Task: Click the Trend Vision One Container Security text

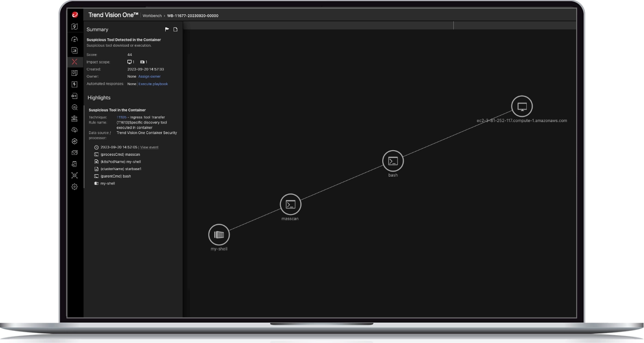Action: click(147, 133)
